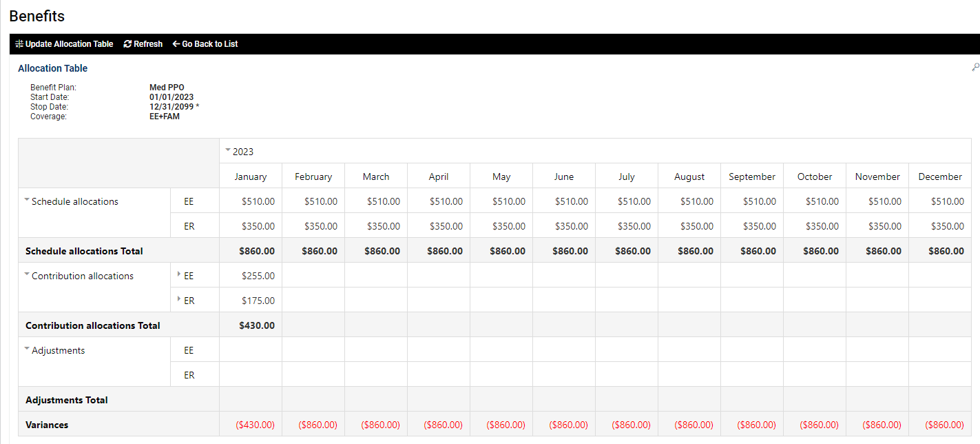Click the empty Adjustments ER January cell
Viewport: 980px width, 444px height.
251,375
